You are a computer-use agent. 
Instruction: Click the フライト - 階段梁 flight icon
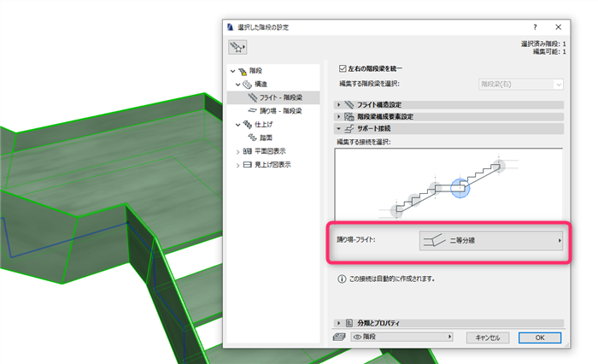coord(252,97)
